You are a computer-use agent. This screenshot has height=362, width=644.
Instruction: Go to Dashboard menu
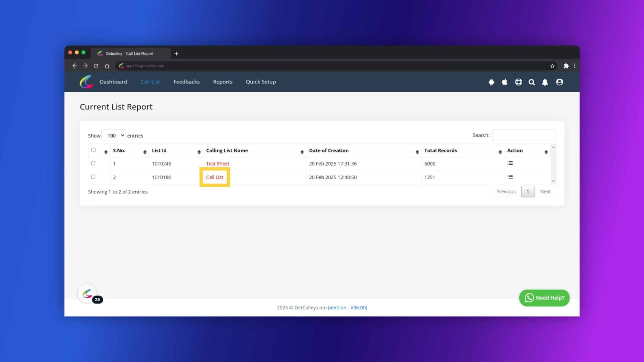click(x=113, y=82)
